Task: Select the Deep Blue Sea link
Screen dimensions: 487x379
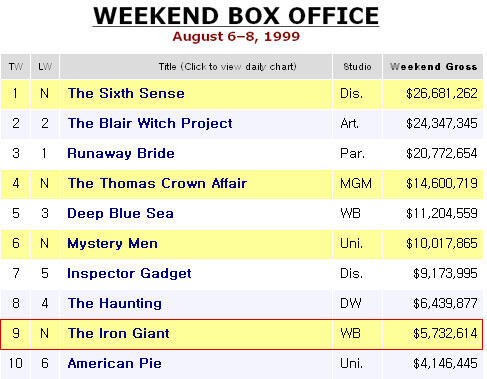Action: point(121,213)
